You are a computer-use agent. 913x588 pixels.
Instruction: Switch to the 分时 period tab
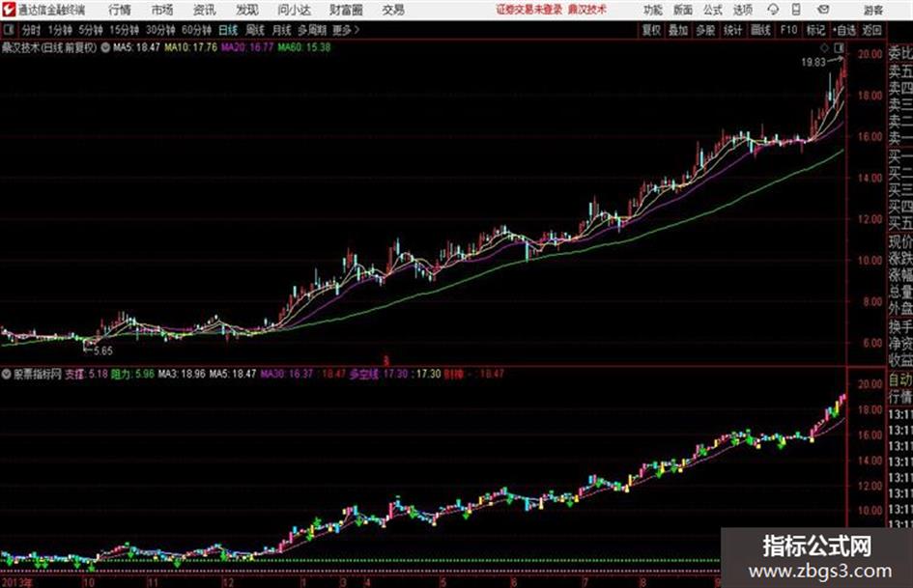click(x=31, y=30)
